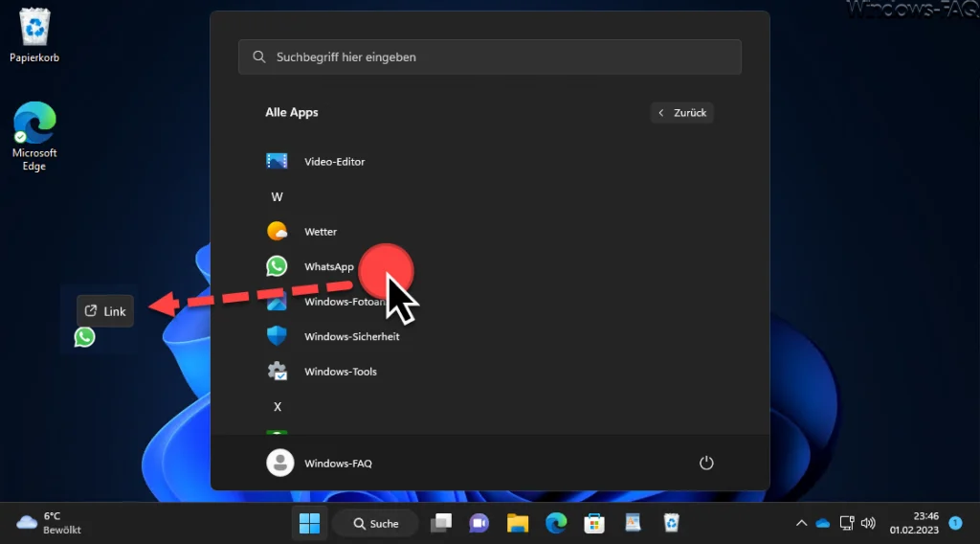
Task: Open the recycle bin icon in taskbar
Action: point(671,523)
